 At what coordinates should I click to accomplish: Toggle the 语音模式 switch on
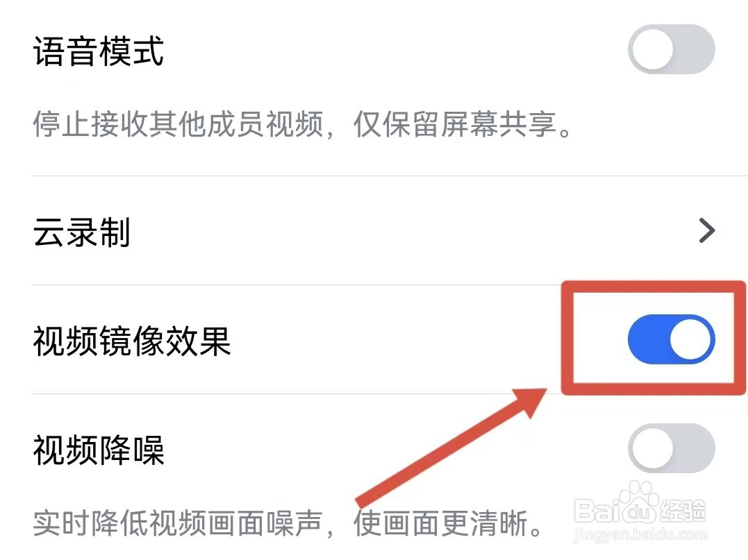pos(671,49)
